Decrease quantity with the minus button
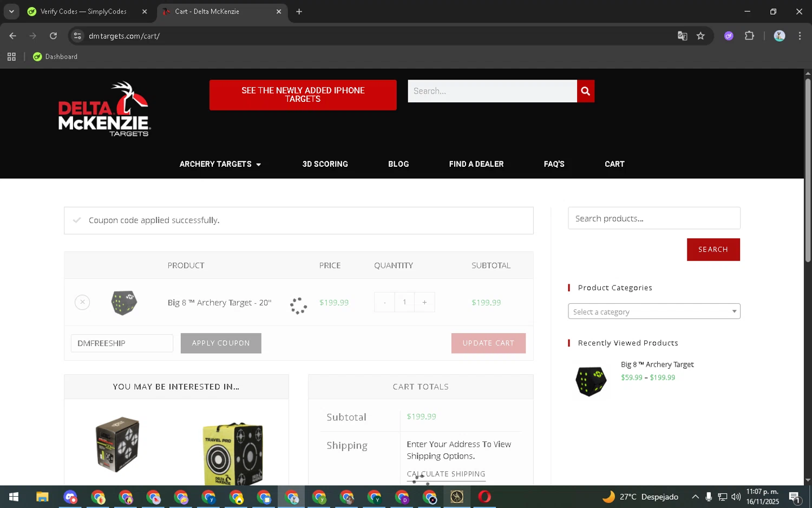 (x=384, y=302)
